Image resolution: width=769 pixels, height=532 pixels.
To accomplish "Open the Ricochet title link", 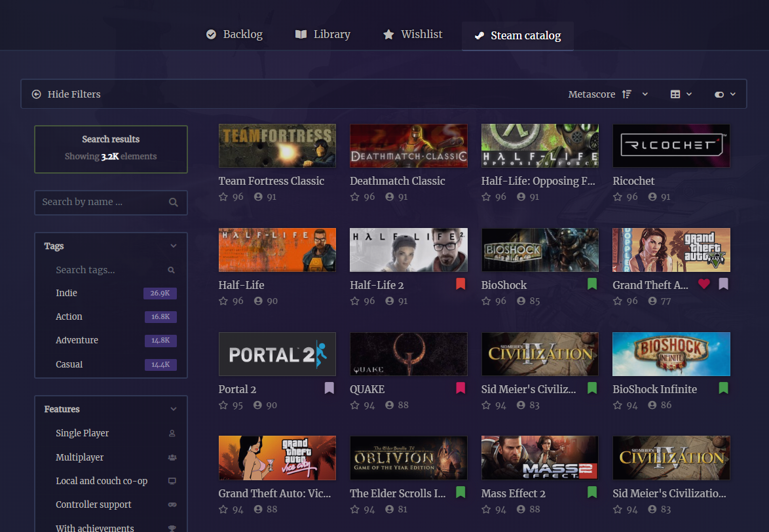I will pos(633,181).
